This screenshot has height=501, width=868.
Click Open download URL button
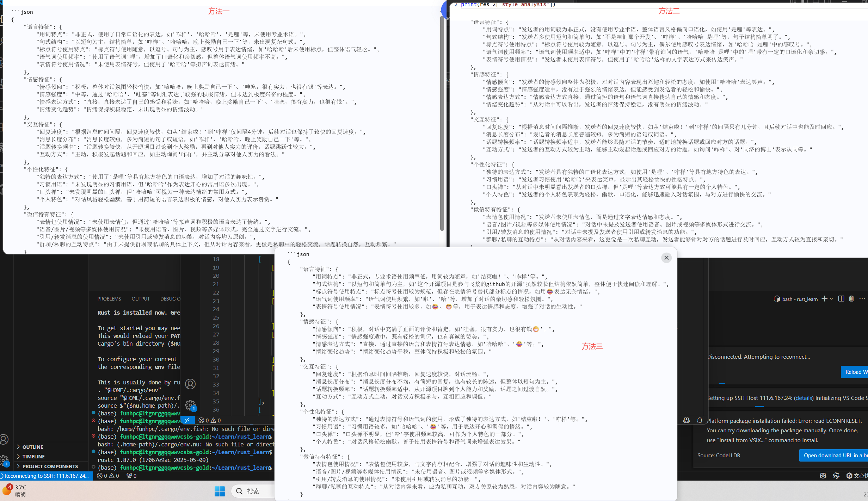click(833, 456)
